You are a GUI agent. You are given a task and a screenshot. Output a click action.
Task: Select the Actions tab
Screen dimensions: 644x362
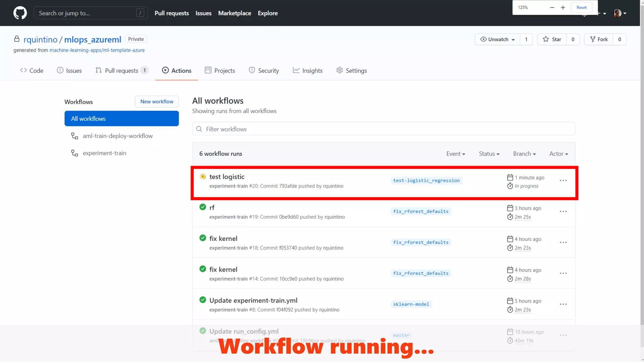point(177,71)
